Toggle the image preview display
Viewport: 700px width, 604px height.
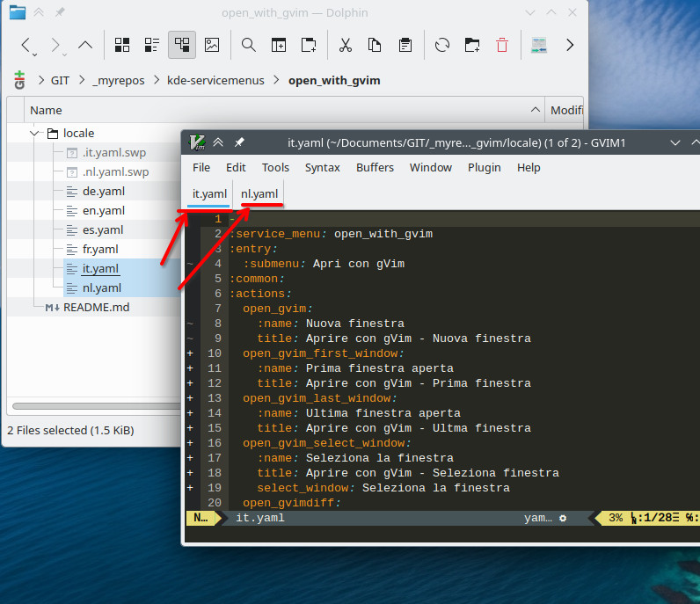pos(212,45)
